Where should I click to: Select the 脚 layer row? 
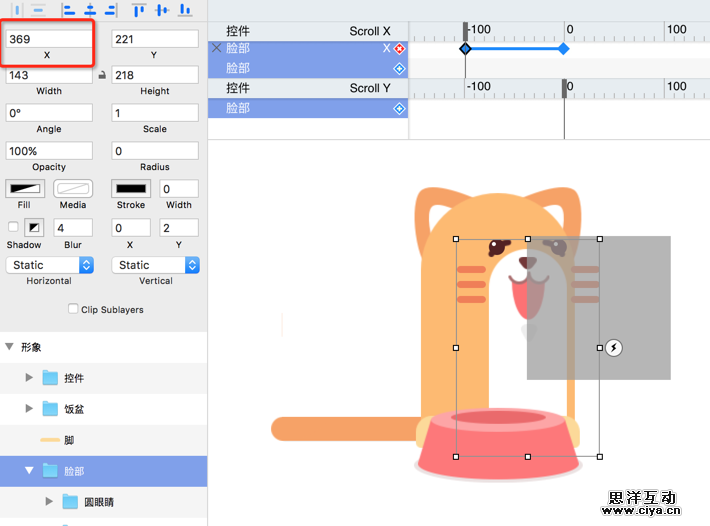104,440
